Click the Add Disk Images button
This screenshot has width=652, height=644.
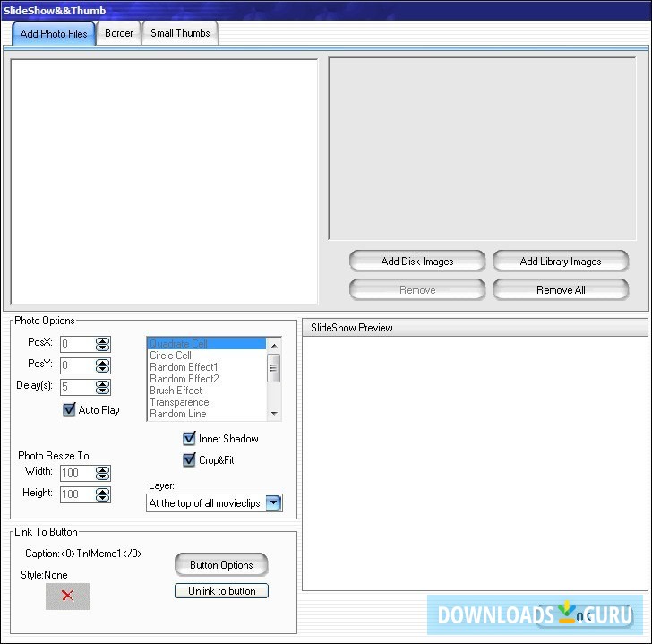click(x=417, y=261)
